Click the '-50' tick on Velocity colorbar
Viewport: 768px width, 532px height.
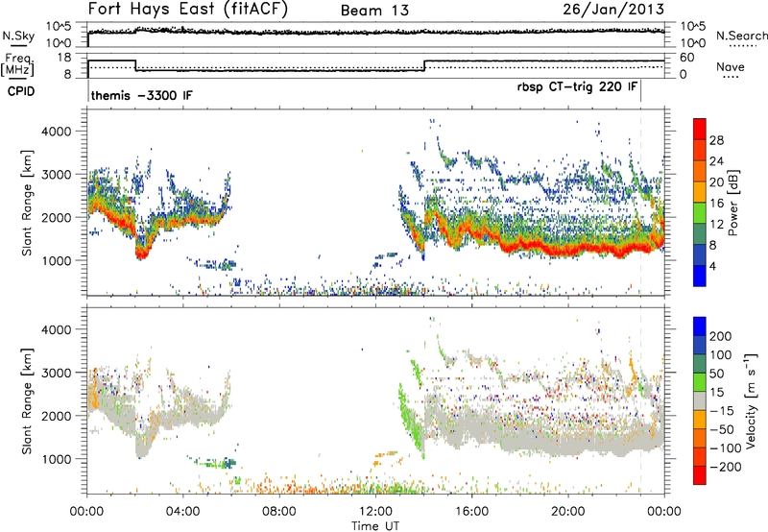click(723, 429)
